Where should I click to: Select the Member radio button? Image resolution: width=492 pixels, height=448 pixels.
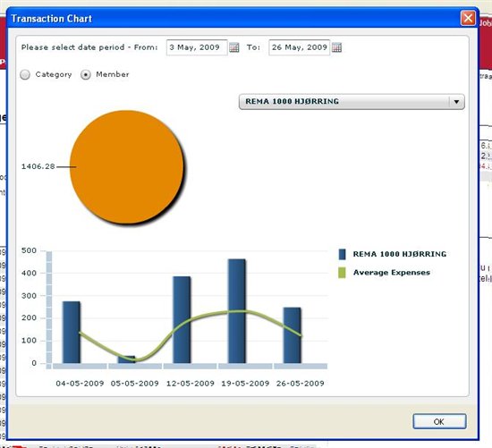click(x=86, y=75)
